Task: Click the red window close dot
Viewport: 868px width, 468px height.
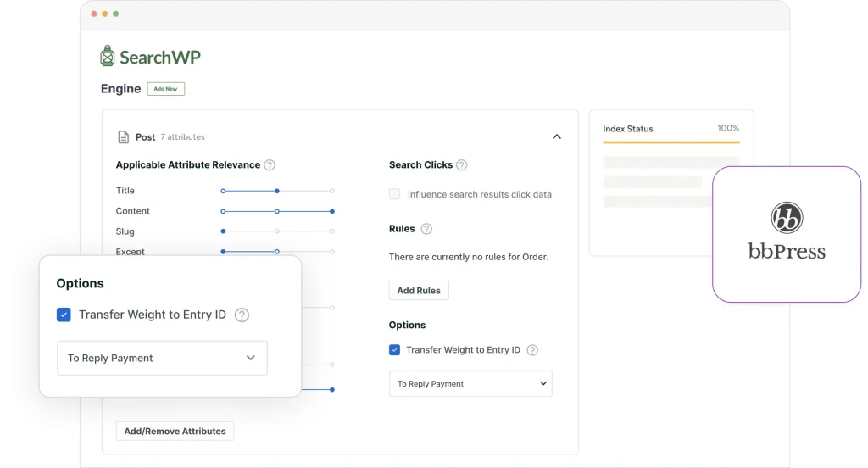Action: 94,14
